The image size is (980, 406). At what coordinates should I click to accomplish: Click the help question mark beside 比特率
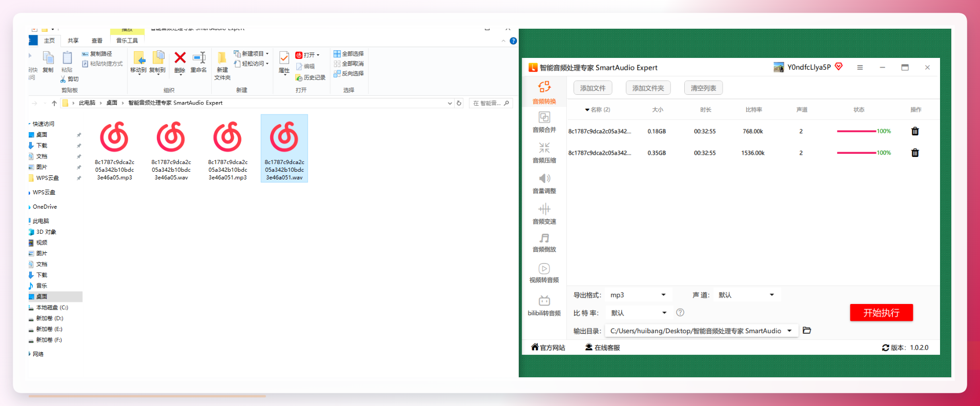(x=680, y=313)
